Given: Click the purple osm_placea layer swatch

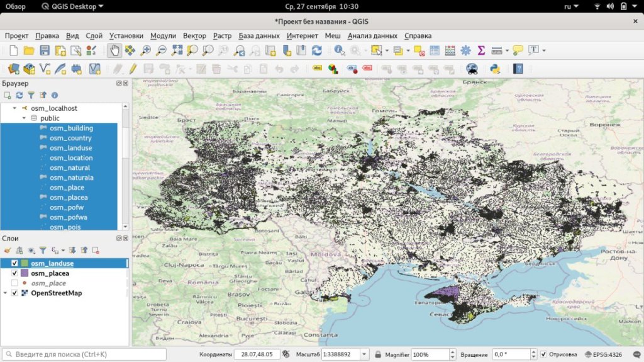Looking at the screenshot, I should [25, 273].
